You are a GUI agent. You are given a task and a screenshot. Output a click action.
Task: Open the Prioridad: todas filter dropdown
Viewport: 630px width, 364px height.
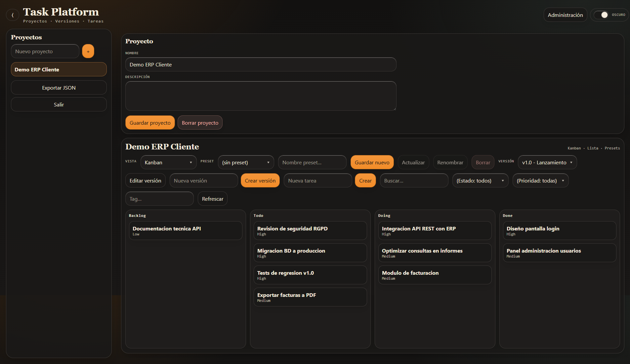point(540,181)
